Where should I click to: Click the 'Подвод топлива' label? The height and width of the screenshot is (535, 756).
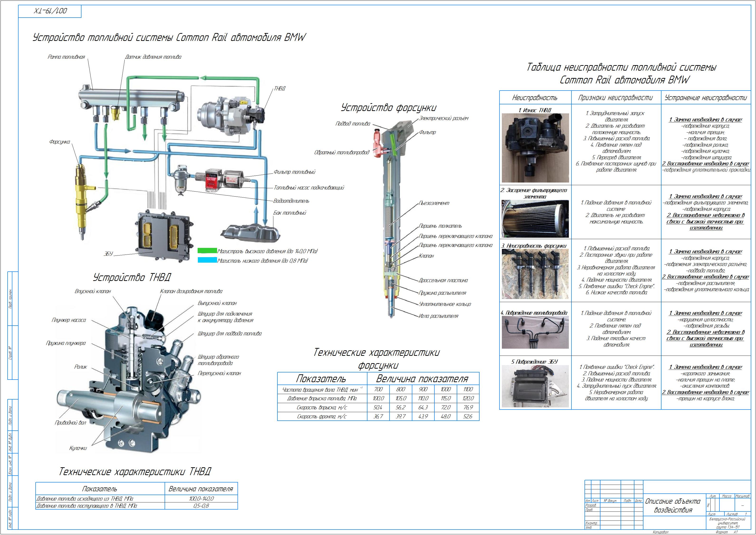[353, 124]
